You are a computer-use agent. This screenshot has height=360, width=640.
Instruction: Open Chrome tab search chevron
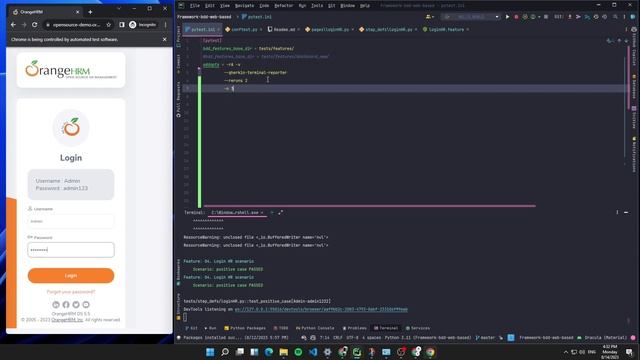pos(119,8)
